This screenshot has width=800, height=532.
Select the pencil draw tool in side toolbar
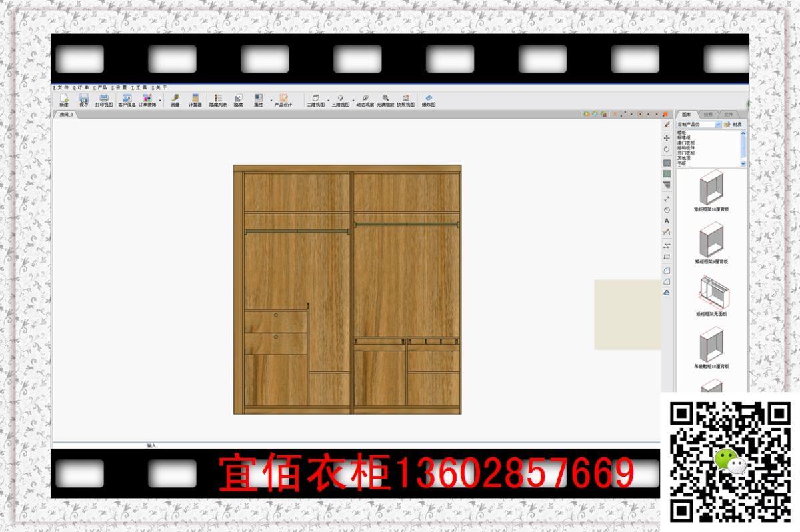point(667,125)
